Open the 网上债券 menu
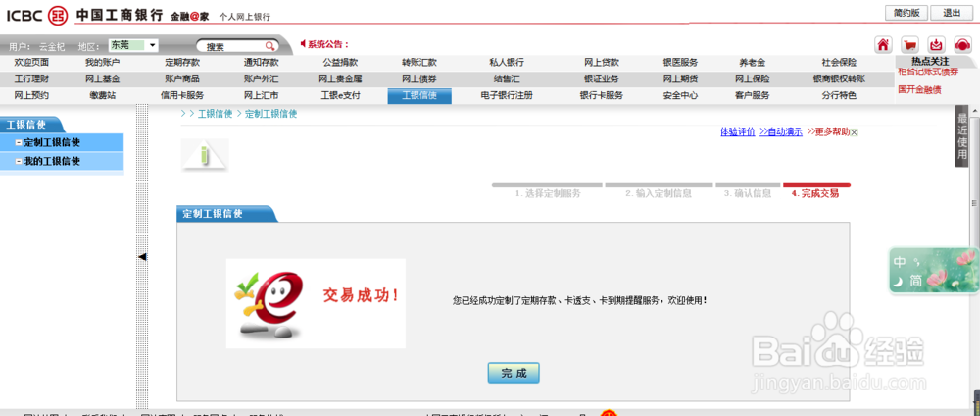This screenshot has height=416, width=980. [x=419, y=78]
